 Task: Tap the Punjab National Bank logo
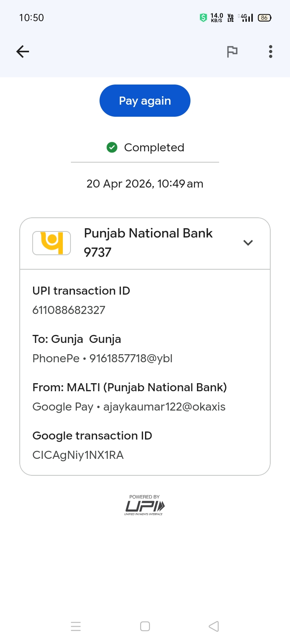click(x=52, y=243)
